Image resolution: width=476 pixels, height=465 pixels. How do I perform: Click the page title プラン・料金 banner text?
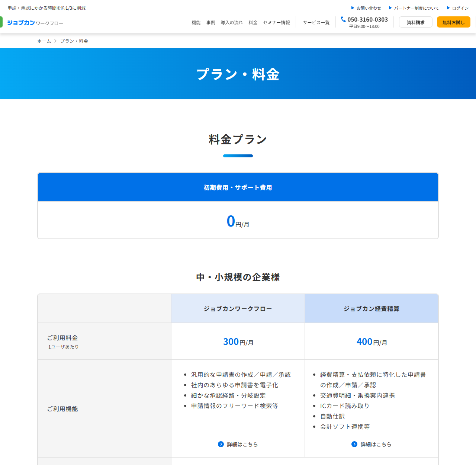click(x=238, y=74)
